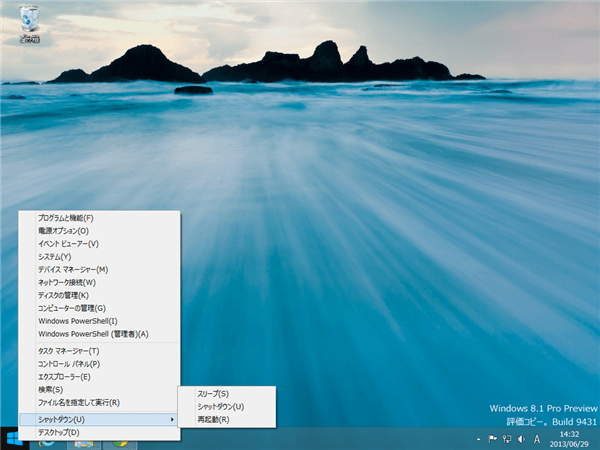Launch エクスプローラー(E) from menu
This screenshot has width=600, height=450.
99,377
